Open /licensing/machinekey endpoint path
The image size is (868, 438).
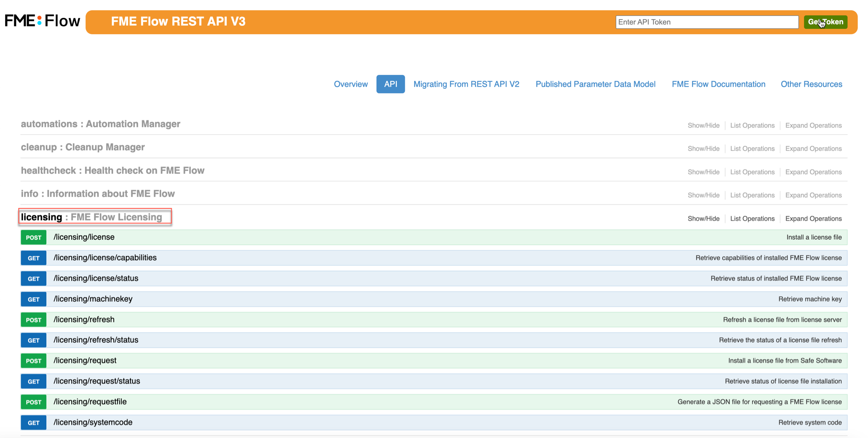93,299
